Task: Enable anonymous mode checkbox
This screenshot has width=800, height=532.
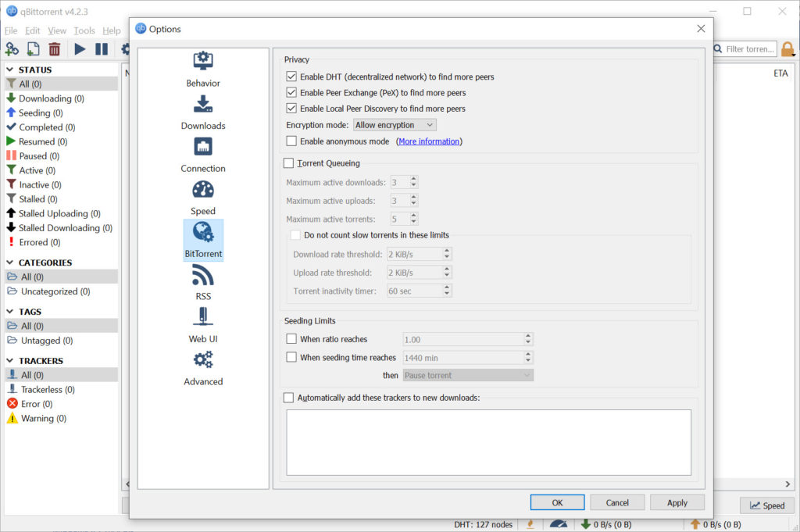Action: [x=291, y=141]
